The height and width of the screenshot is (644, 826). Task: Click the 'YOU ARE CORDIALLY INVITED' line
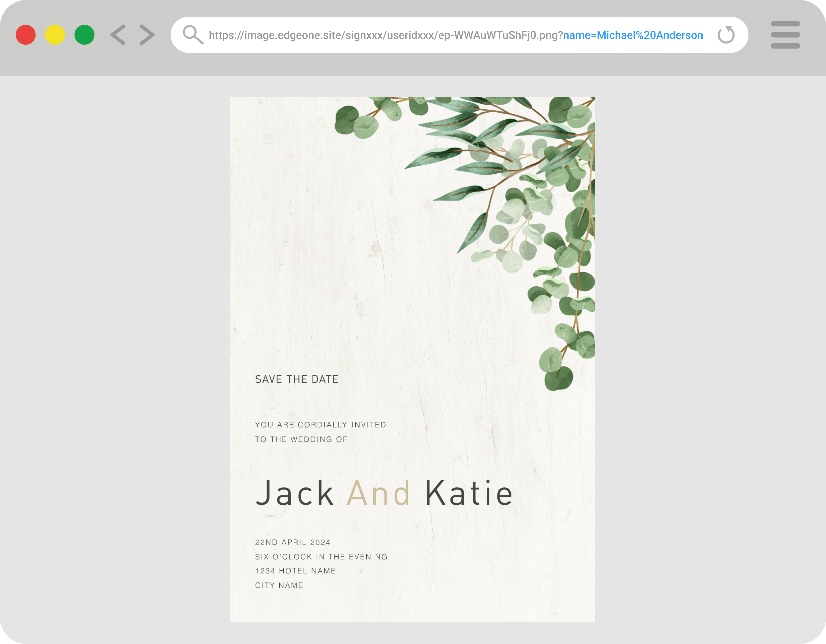(x=321, y=425)
